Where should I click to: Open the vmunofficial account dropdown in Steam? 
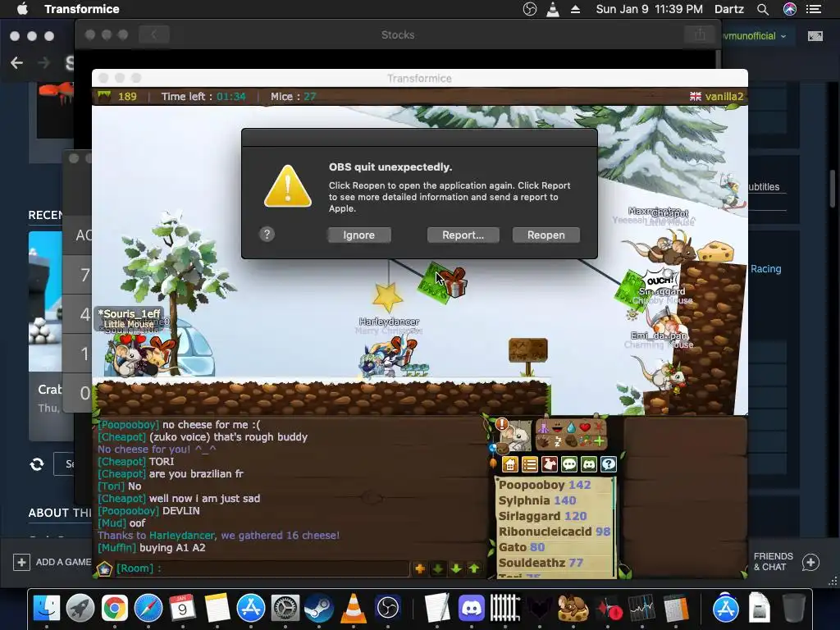click(753, 36)
